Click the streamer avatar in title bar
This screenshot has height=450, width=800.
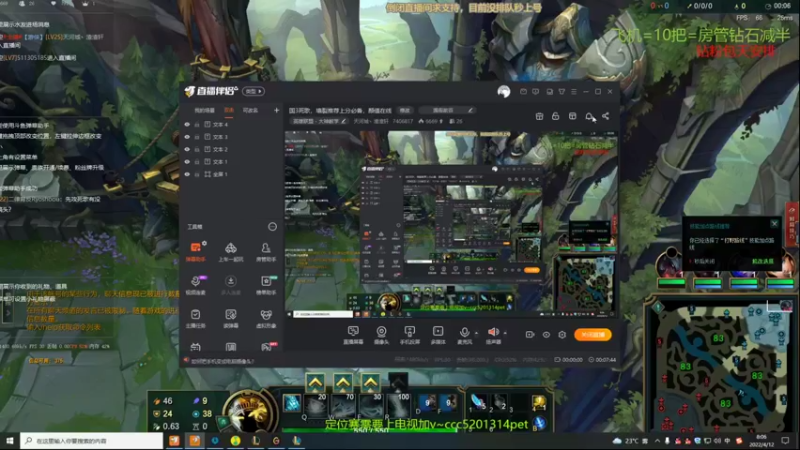pos(504,91)
